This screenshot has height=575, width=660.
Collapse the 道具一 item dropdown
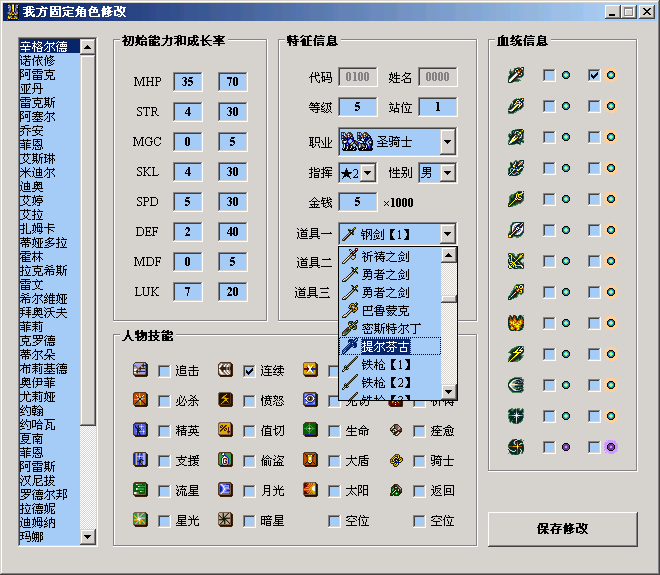(x=447, y=234)
